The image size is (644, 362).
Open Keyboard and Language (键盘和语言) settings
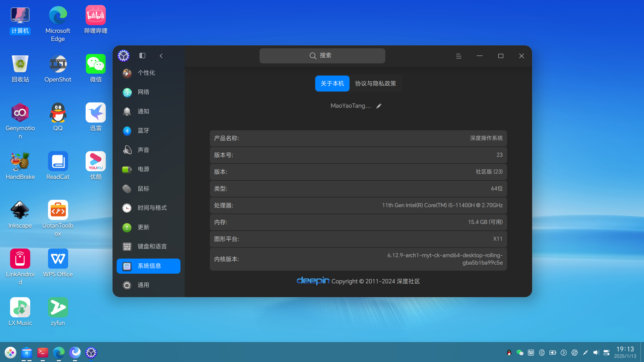pos(148,246)
